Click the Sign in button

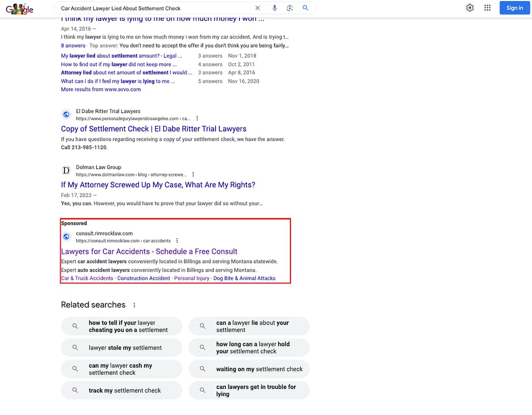click(514, 8)
